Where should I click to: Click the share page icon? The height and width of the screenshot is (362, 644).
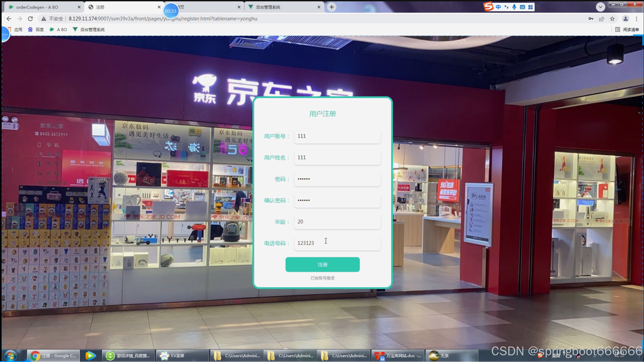601,19
